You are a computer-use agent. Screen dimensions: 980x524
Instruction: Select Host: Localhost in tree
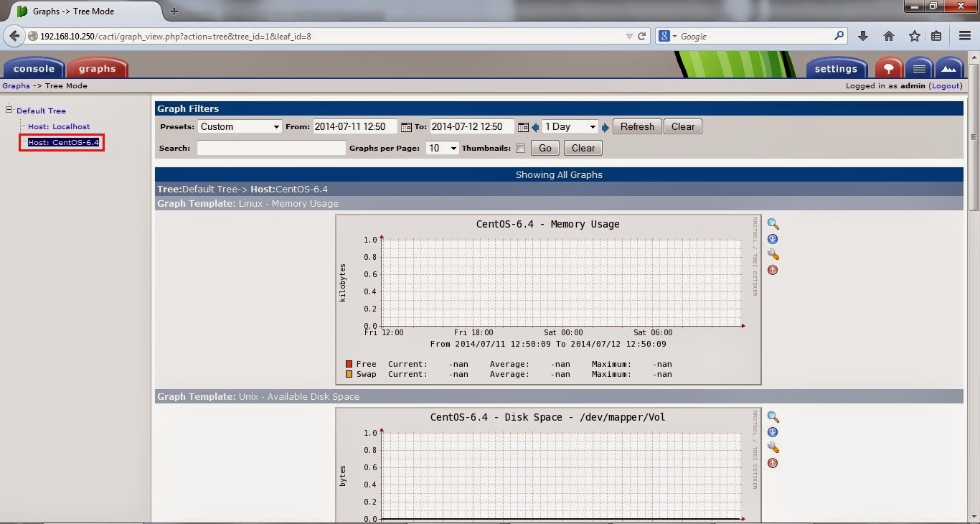(59, 126)
